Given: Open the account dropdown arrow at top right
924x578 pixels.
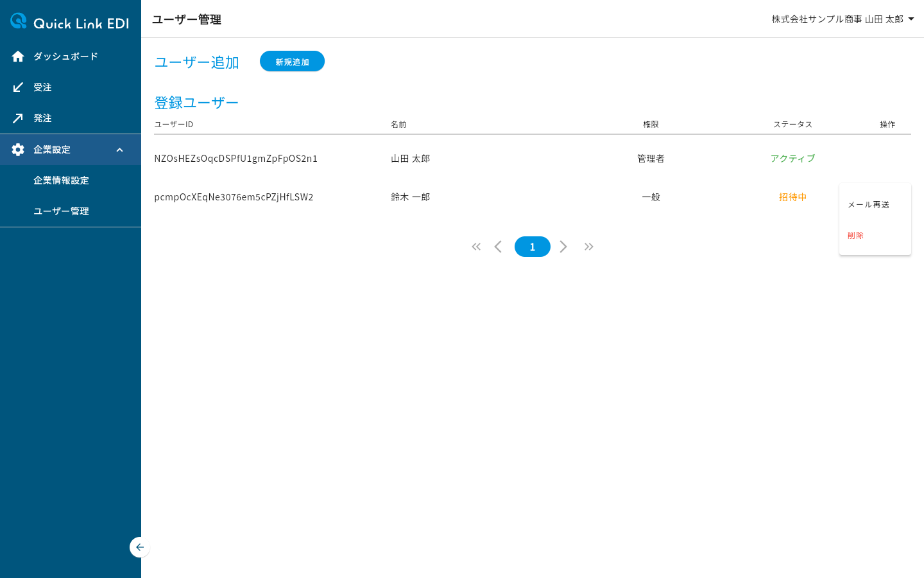Looking at the screenshot, I should click(x=911, y=19).
